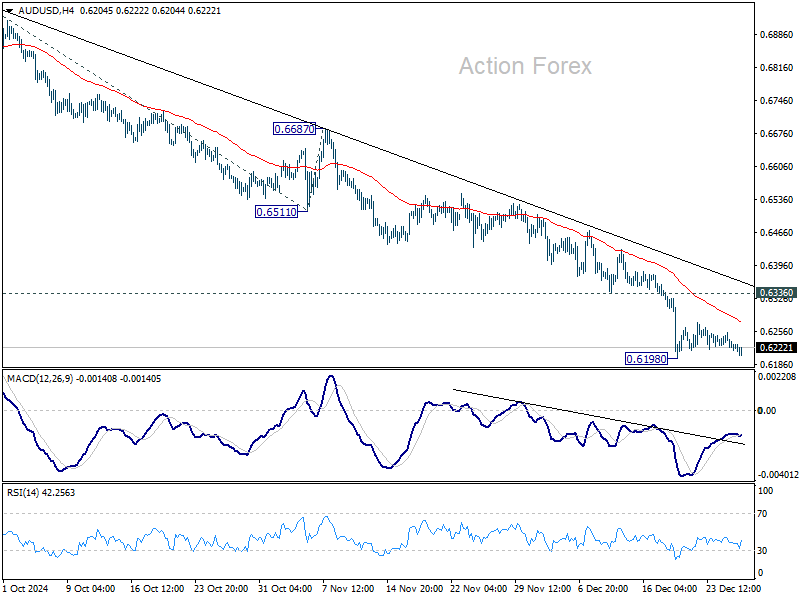The height and width of the screenshot is (600, 800).
Task: Click the chart menu arrow beside AUDUSD
Action: [x=9, y=10]
